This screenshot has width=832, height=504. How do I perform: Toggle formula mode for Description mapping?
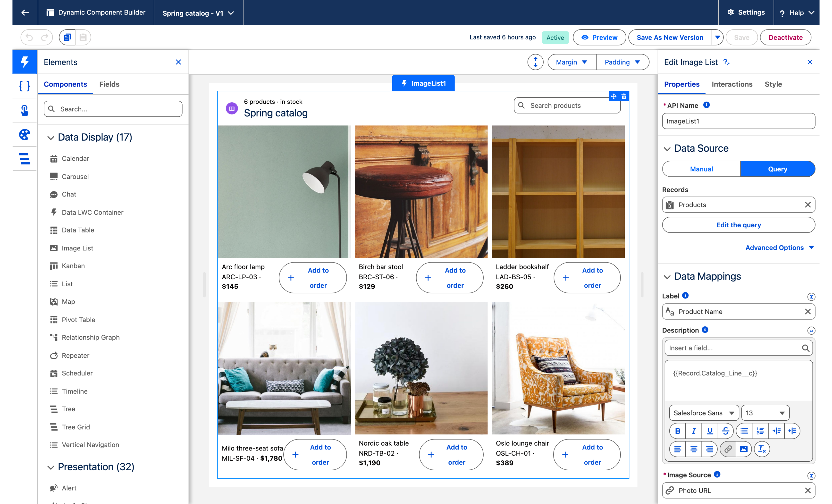point(811,331)
